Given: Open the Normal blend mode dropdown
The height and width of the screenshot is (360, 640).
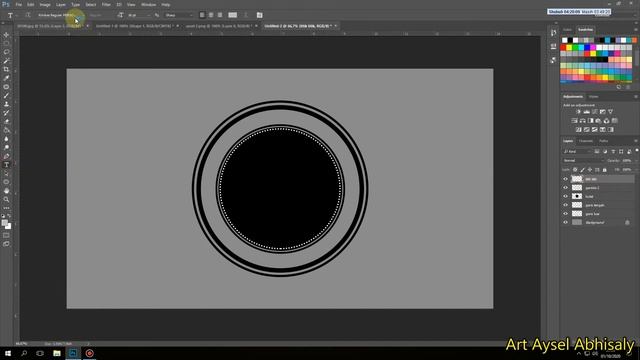Looking at the screenshot, I should coord(583,160).
